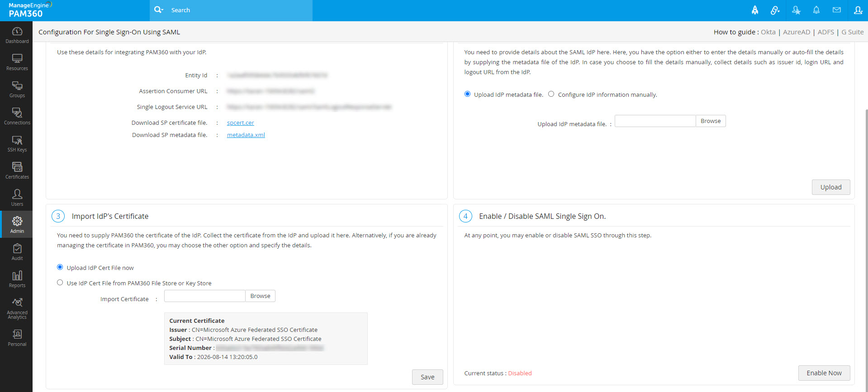Viewport: 868px width, 392px height.
Task: Click the 'Entity Id' label
Action: pyautogui.click(x=196, y=75)
